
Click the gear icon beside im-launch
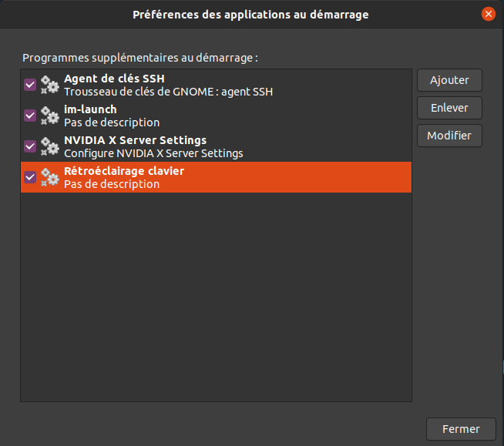(x=50, y=116)
